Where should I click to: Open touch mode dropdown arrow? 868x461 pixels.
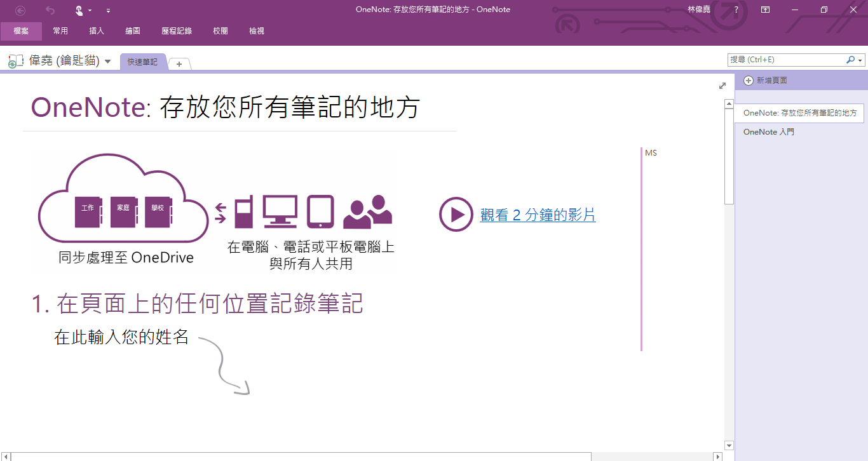(x=90, y=11)
